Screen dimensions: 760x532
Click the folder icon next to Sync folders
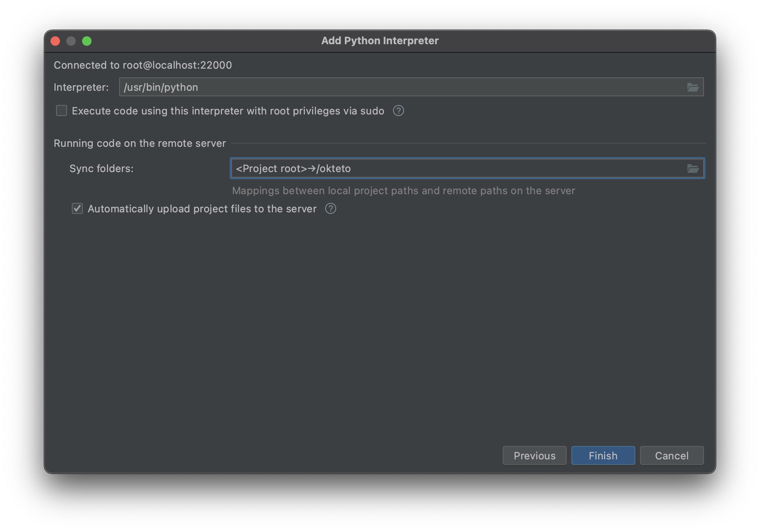tap(693, 168)
